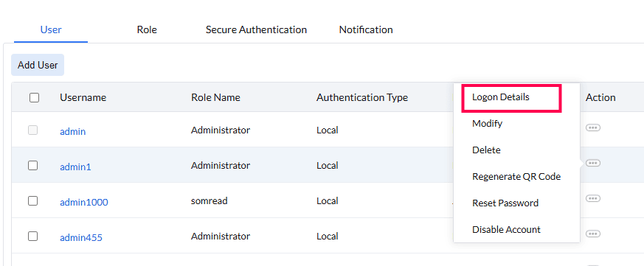Screen dimensions: 644x266
Task: Select the admin455 row checkbox
Action: click(33, 236)
